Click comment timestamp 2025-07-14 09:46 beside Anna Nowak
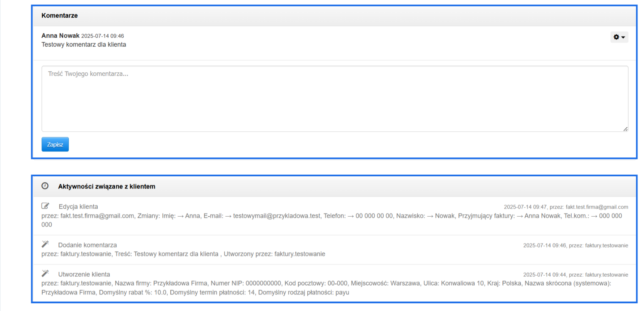 pyautogui.click(x=102, y=36)
